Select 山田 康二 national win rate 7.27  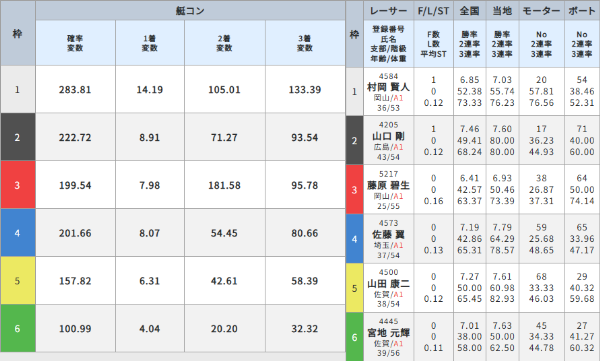tap(470, 276)
